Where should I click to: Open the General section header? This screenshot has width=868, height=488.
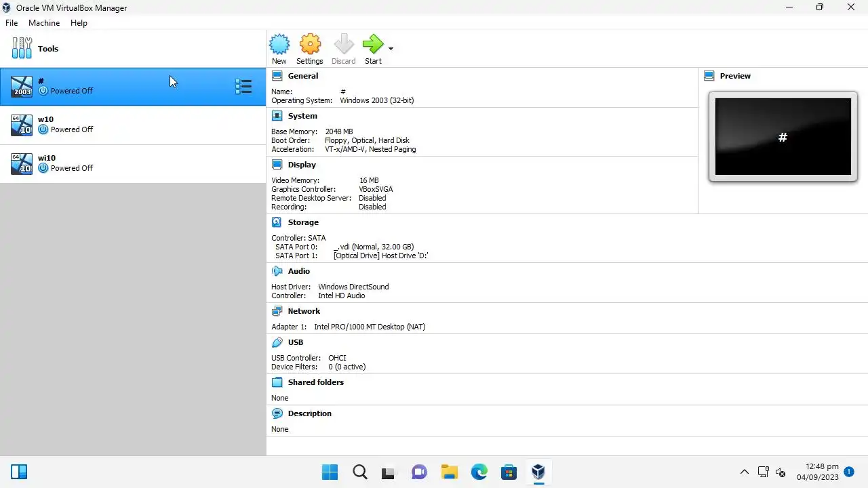click(302, 76)
